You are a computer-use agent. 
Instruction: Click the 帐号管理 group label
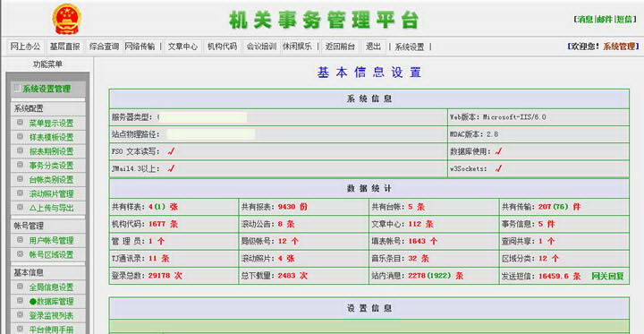(29, 226)
